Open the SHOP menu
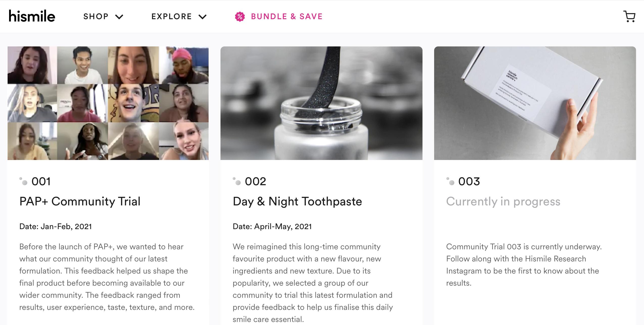 click(96, 17)
